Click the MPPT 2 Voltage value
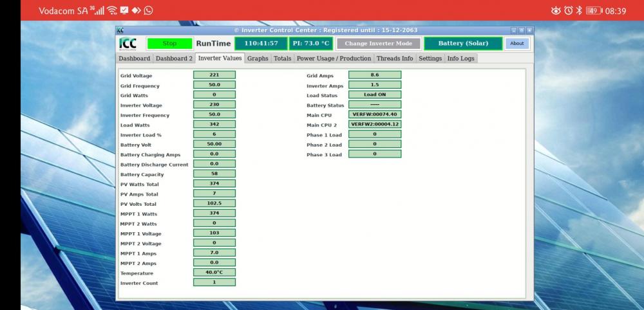This screenshot has width=644, height=310. tap(214, 242)
